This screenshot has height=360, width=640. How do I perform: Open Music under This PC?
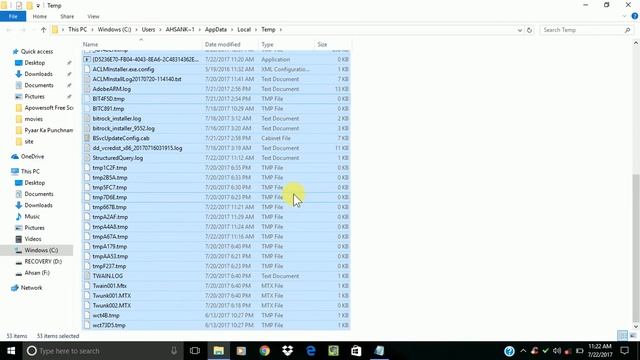click(x=32, y=217)
